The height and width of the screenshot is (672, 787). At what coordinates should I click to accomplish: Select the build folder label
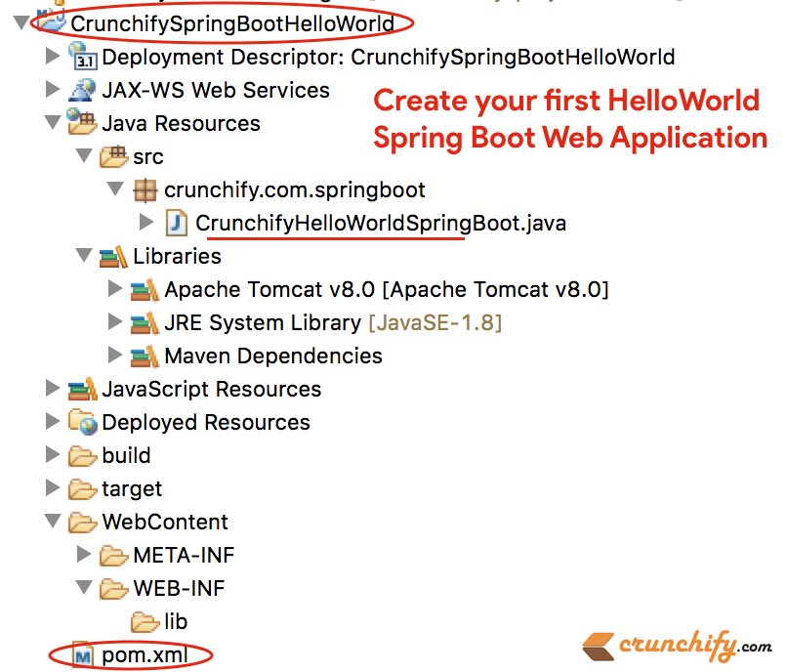pos(126,456)
